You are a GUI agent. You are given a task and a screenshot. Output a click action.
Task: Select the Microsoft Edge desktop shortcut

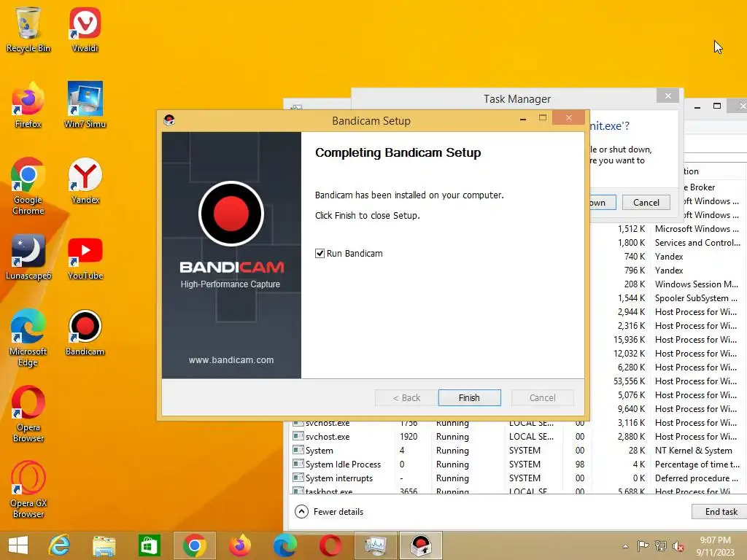click(28, 338)
